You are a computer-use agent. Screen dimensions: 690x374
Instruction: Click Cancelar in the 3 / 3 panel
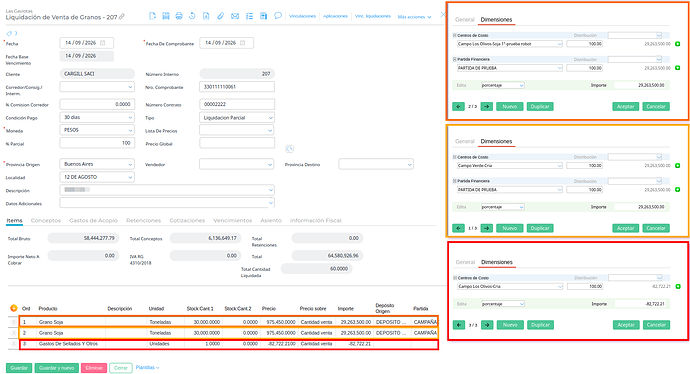click(x=656, y=325)
